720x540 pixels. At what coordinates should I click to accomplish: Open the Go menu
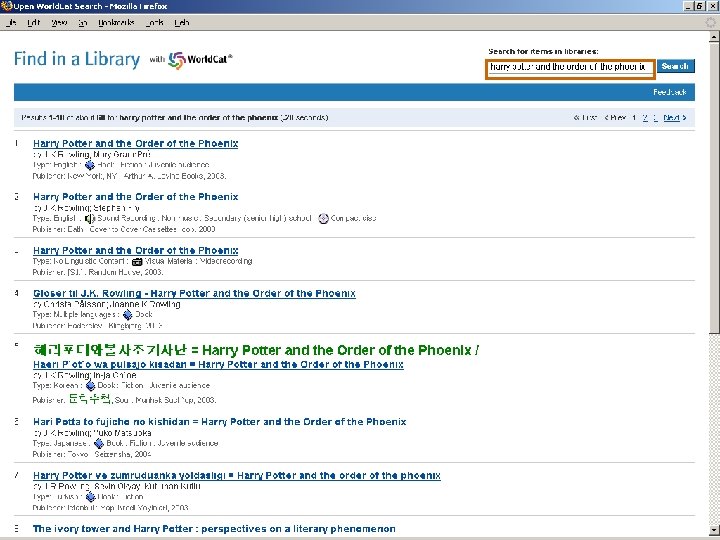(x=83, y=22)
